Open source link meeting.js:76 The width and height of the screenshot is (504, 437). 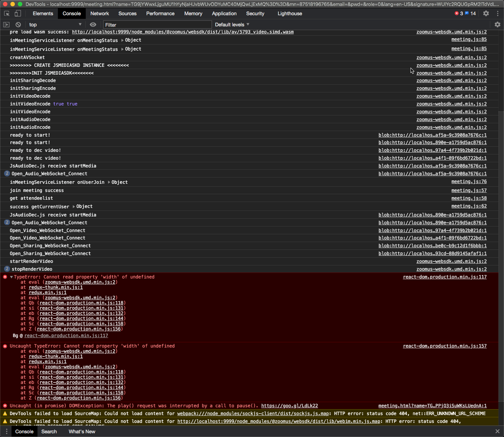click(469, 182)
